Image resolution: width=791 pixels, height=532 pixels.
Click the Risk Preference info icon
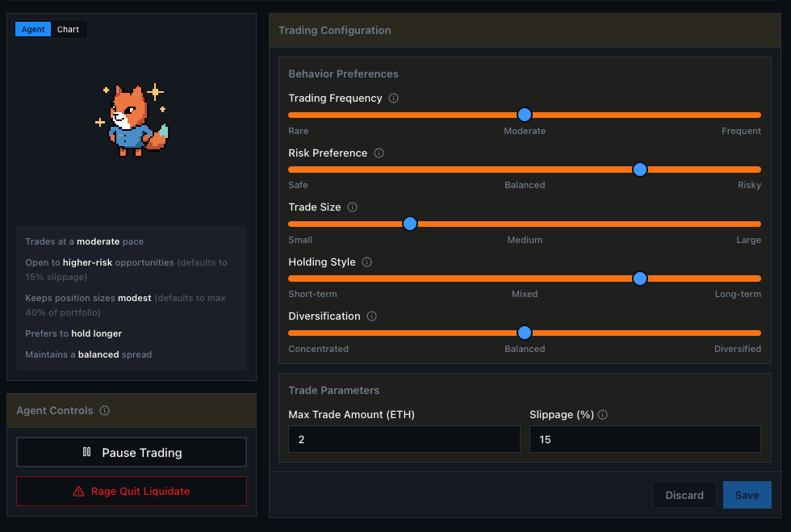tap(379, 153)
